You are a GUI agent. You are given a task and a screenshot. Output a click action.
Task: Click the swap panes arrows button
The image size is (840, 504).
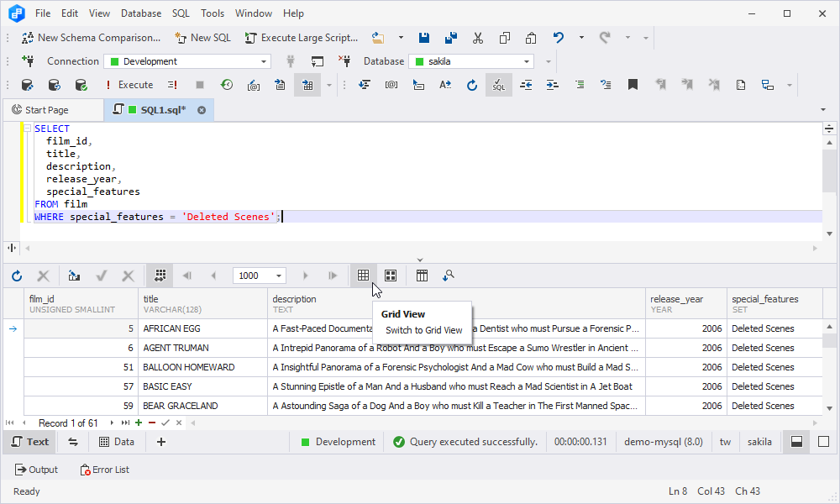click(73, 442)
